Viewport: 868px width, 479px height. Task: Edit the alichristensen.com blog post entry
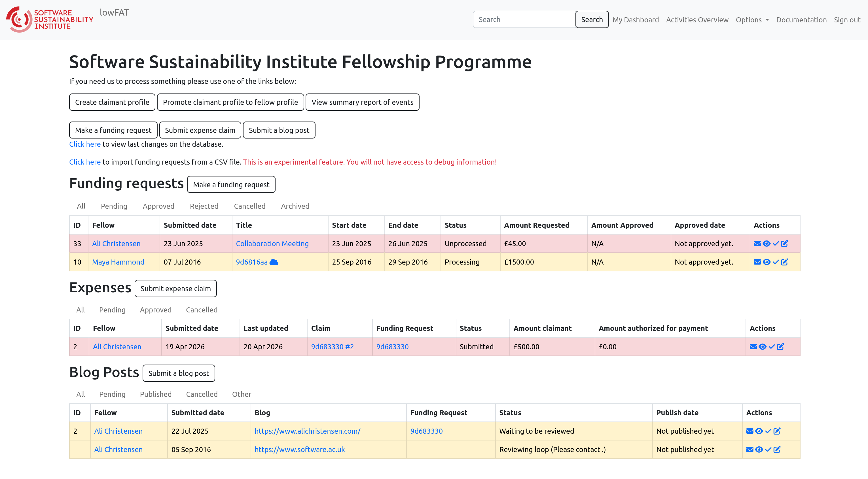coord(777,431)
